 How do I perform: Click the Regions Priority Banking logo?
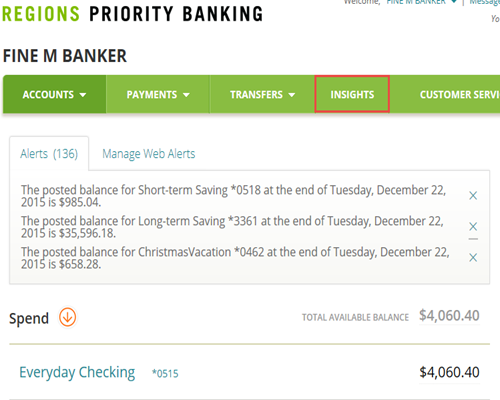tap(133, 14)
